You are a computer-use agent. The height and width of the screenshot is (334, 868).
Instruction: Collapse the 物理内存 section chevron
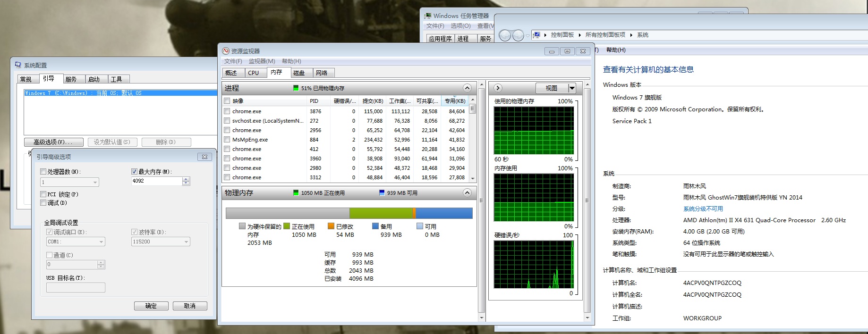pyautogui.click(x=467, y=192)
